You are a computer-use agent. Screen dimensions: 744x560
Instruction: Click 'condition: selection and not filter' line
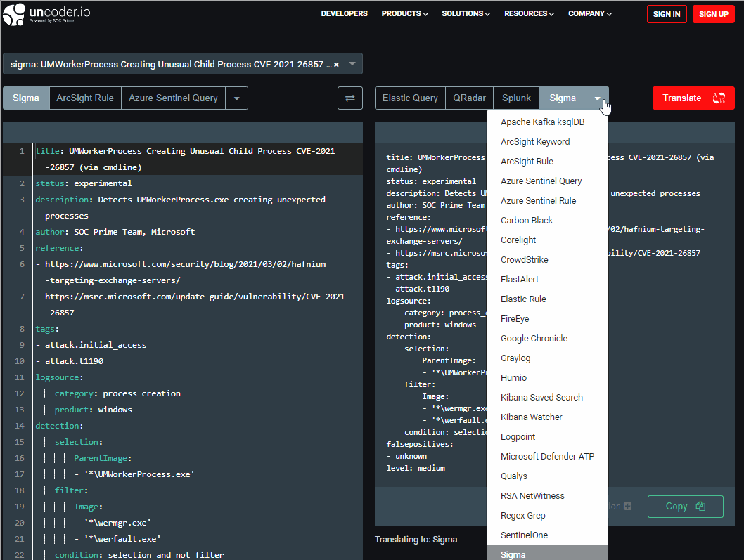pos(139,555)
